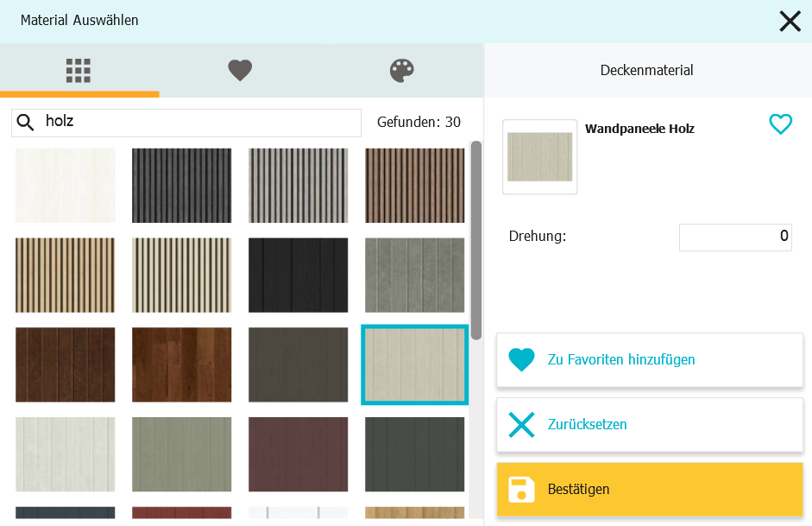Select the highlighted beige Wandpaneele Holz thumbnail
This screenshot has height=526, width=812.
415,364
